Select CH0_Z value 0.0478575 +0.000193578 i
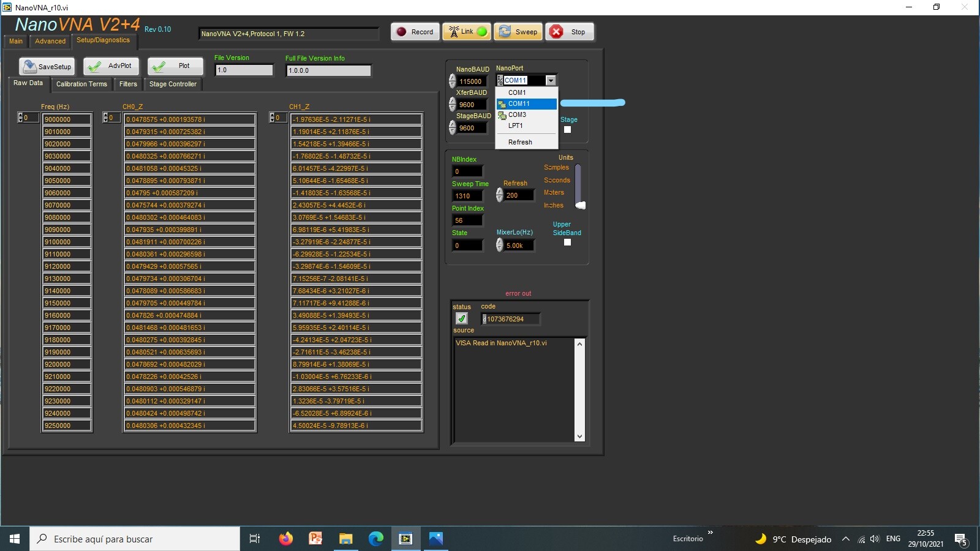 click(190, 119)
